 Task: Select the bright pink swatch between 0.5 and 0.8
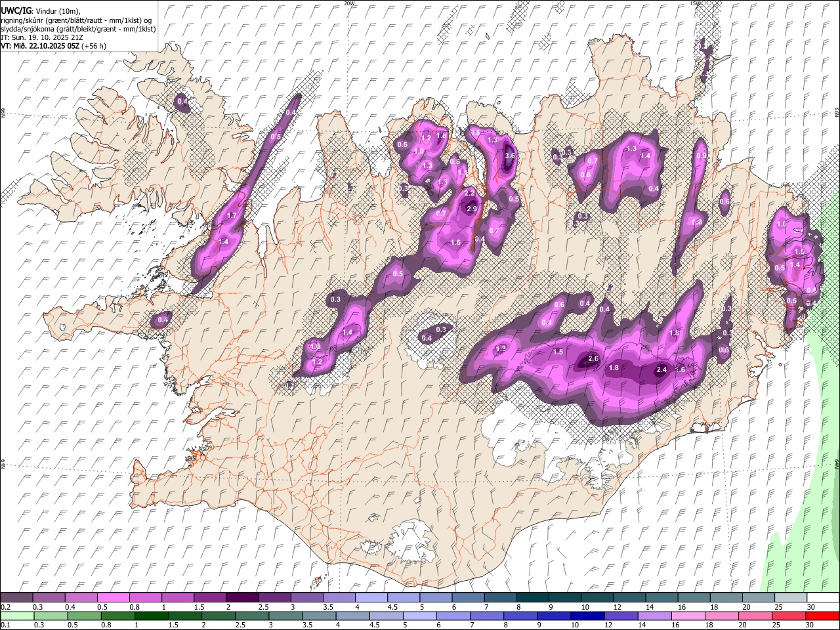[x=113, y=597]
